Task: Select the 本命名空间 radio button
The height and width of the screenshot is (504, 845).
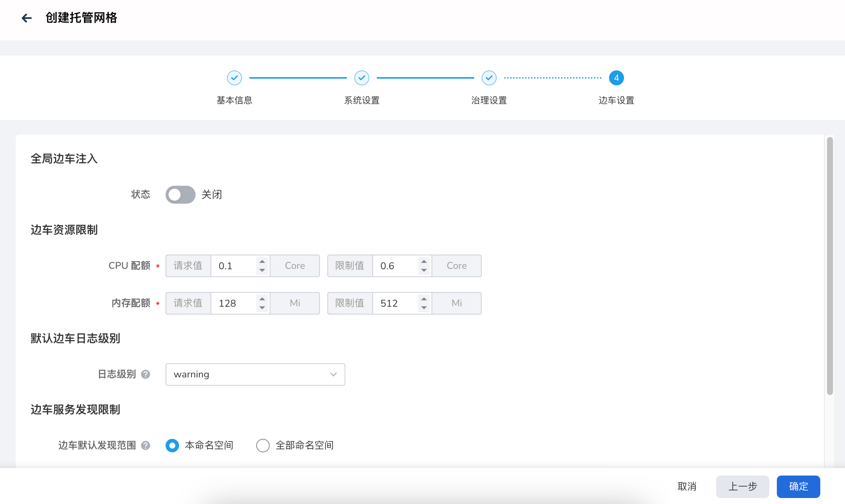Action: click(172, 445)
